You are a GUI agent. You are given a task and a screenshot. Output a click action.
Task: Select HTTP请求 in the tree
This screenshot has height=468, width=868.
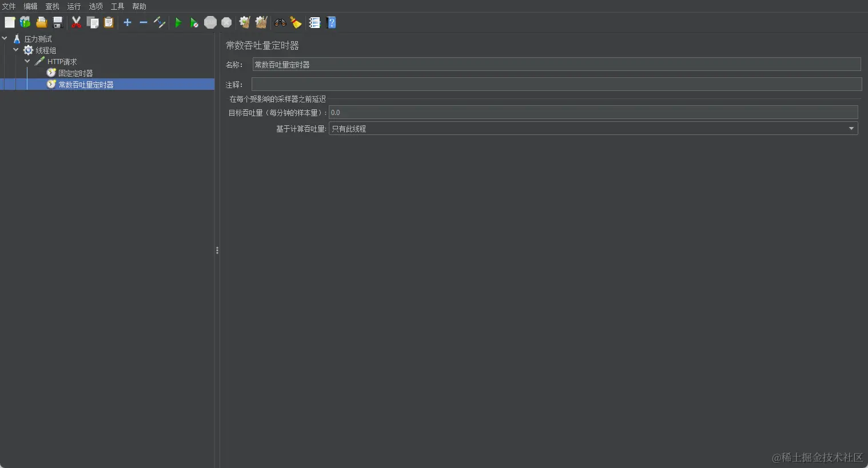[62, 62]
